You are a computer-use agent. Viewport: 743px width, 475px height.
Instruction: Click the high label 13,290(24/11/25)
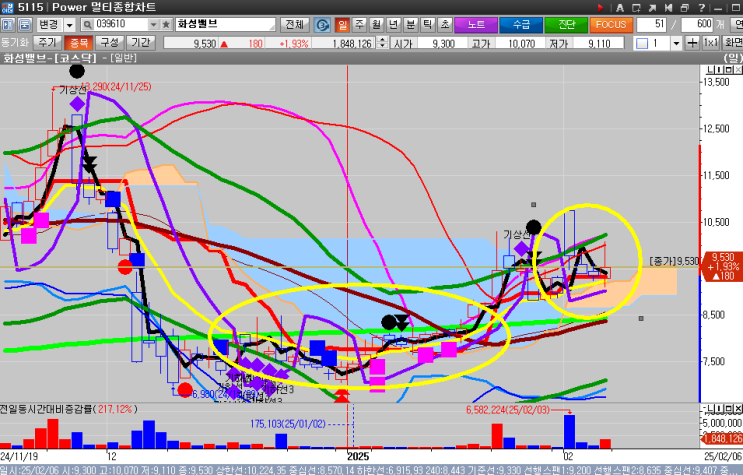click(118, 87)
